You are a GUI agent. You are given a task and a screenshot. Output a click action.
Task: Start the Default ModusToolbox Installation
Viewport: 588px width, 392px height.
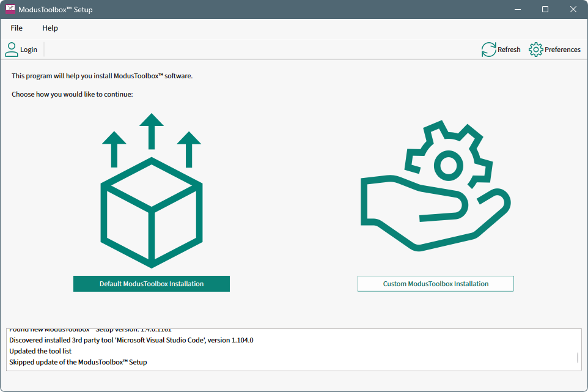(152, 284)
